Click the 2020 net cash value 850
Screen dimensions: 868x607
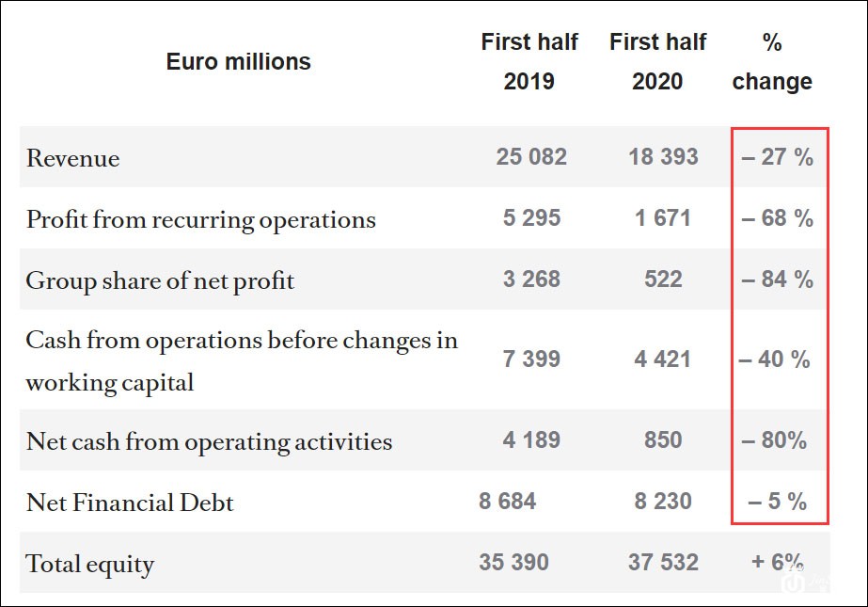pos(663,439)
